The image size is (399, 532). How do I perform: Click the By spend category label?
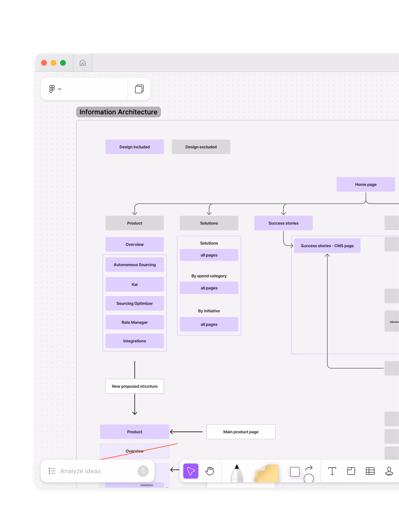click(209, 276)
